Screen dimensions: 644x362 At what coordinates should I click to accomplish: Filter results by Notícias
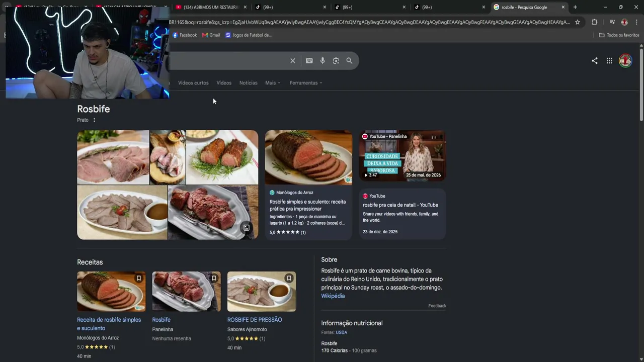click(x=248, y=83)
